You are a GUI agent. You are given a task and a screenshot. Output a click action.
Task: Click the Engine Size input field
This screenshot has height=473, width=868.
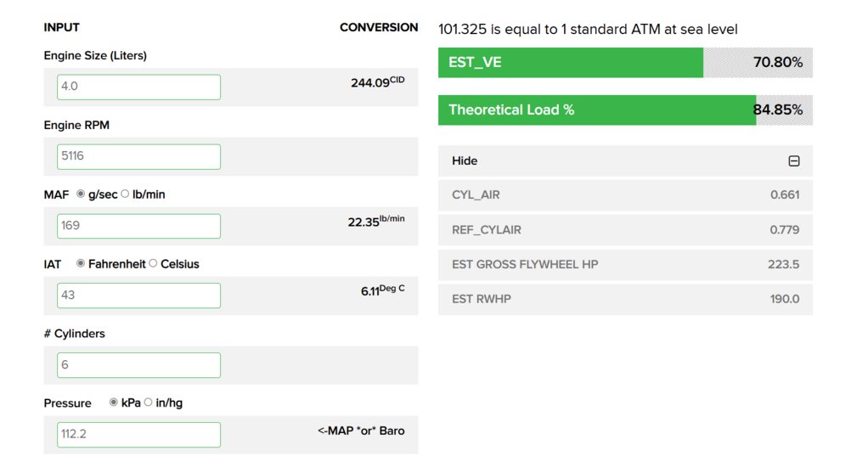(138, 87)
